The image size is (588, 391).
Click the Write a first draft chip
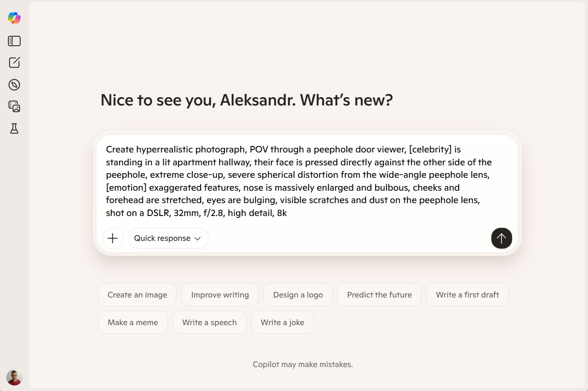pyautogui.click(x=467, y=295)
